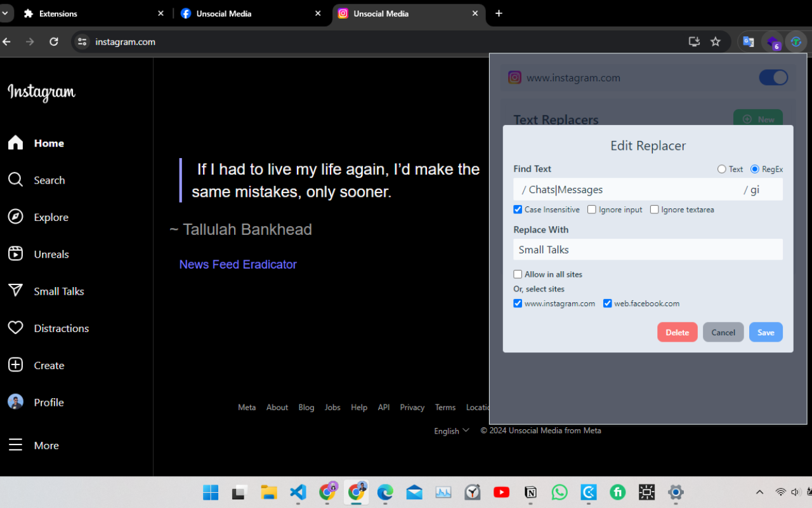Bookmark this page with the star icon

[716, 42]
